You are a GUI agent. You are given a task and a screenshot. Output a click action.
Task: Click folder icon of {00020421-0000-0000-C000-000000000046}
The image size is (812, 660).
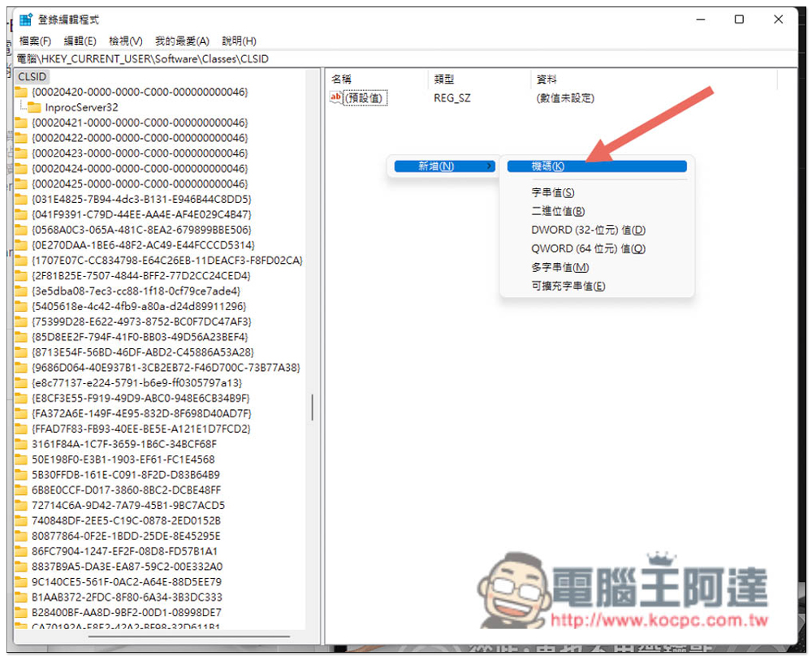coord(21,123)
